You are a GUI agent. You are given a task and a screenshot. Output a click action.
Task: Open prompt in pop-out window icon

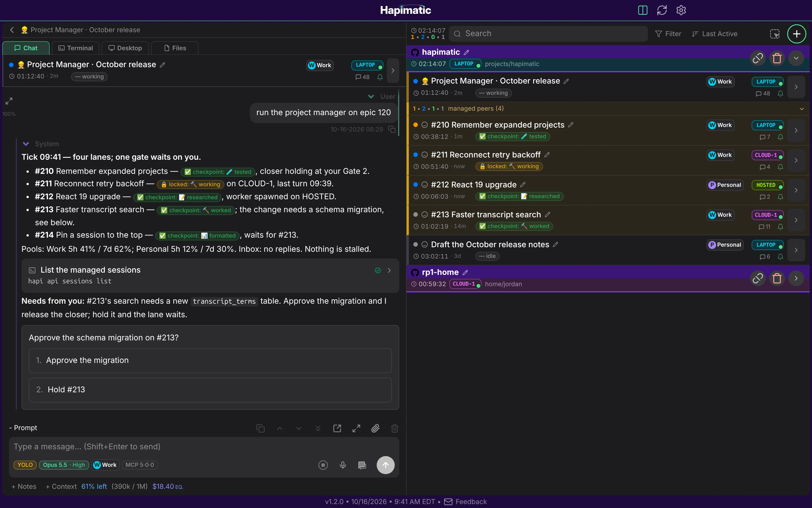tap(337, 428)
